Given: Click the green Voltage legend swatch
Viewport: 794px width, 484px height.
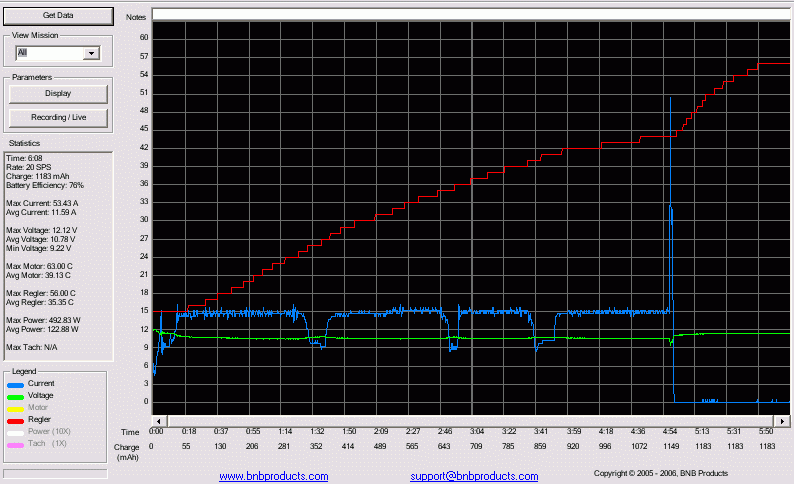Looking at the screenshot, I should click(16, 395).
